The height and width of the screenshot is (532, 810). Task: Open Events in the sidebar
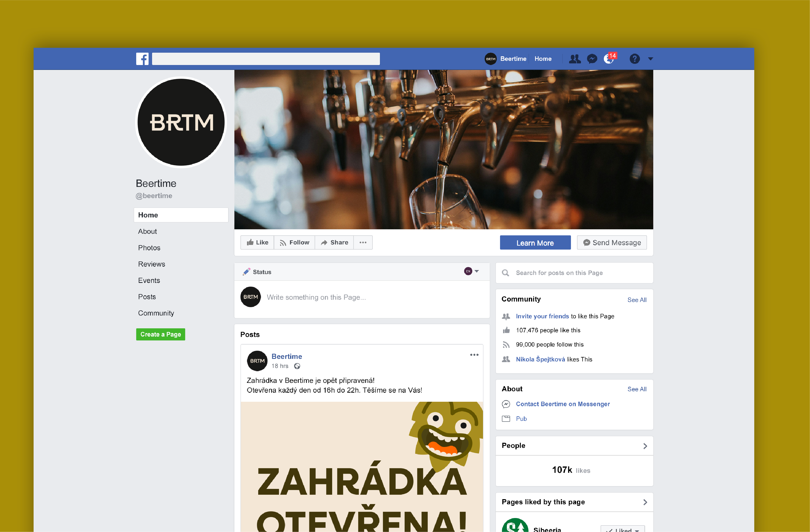tap(149, 280)
